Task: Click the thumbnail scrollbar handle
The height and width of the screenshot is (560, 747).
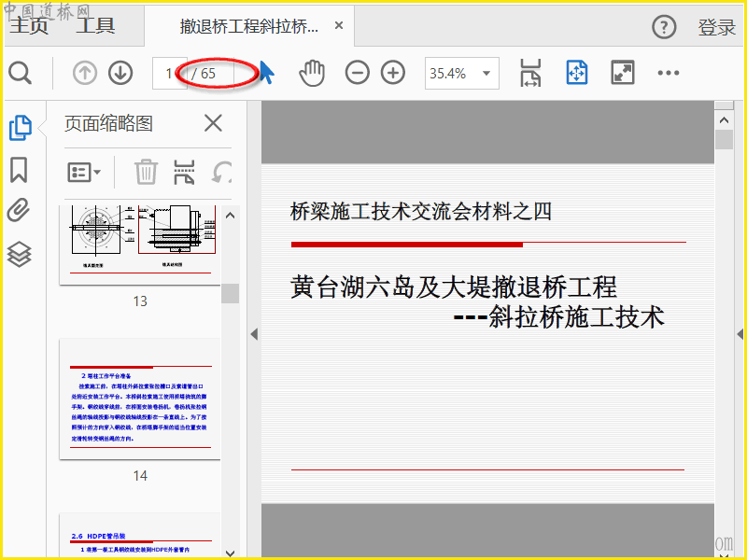Action: [x=230, y=293]
